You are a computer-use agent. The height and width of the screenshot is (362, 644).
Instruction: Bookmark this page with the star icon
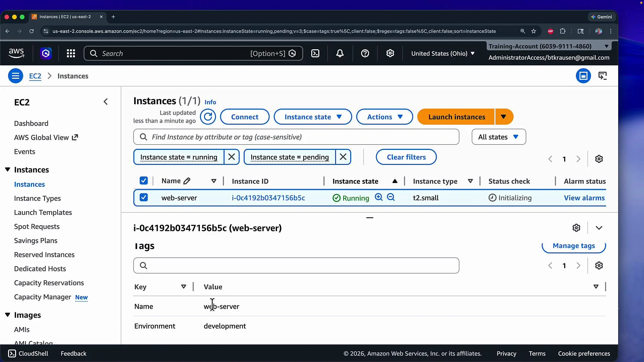pos(534,31)
